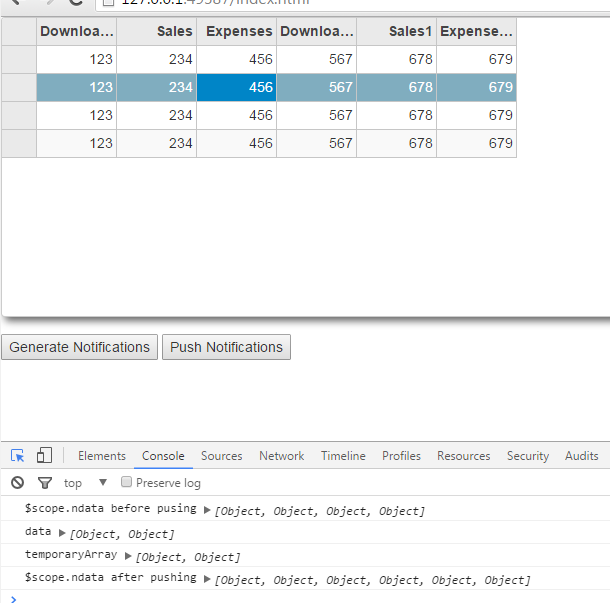Click the Sales1 column header
This screenshot has height=603, width=610.
[x=397, y=32]
